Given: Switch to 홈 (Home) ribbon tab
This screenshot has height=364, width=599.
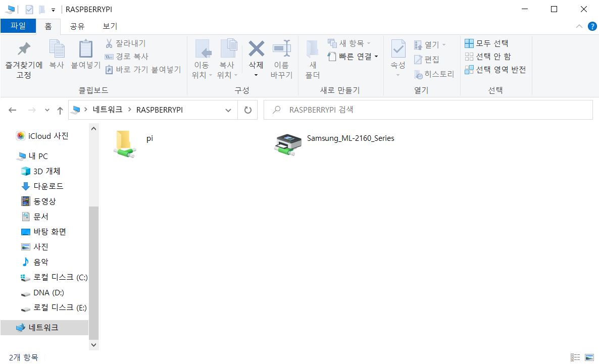Looking at the screenshot, I should (x=48, y=26).
